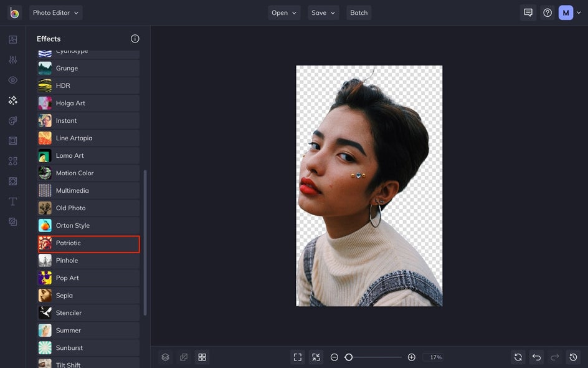Select the Grunge effect category
Image resolution: width=588 pixels, height=368 pixels.
tap(88, 69)
